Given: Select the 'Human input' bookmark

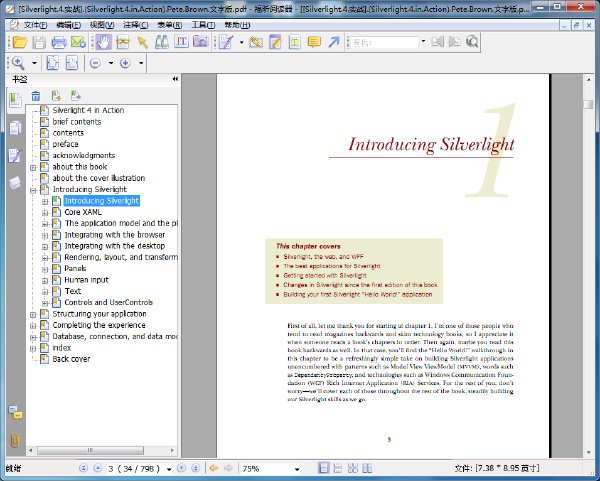Looking at the screenshot, I should tap(86, 280).
